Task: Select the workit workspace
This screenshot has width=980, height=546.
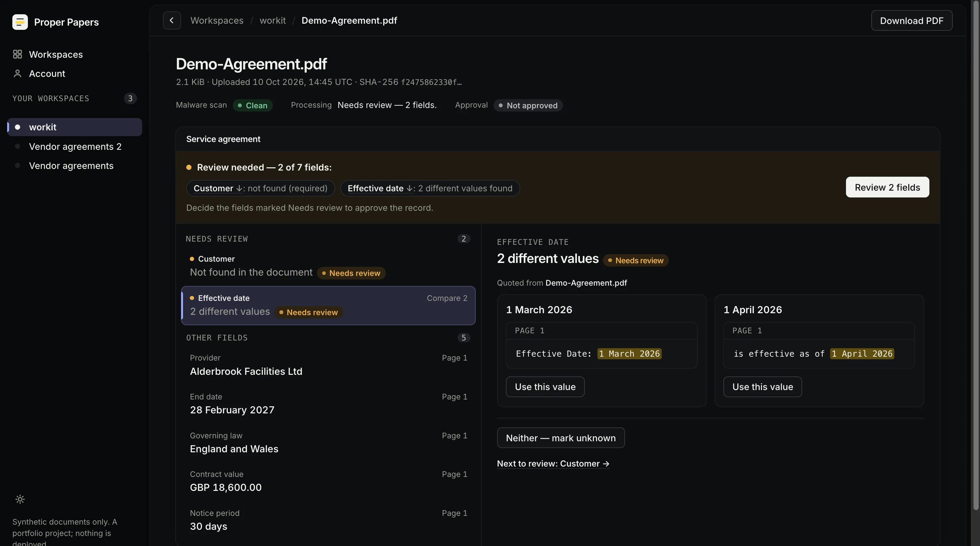Action: (75, 127)
